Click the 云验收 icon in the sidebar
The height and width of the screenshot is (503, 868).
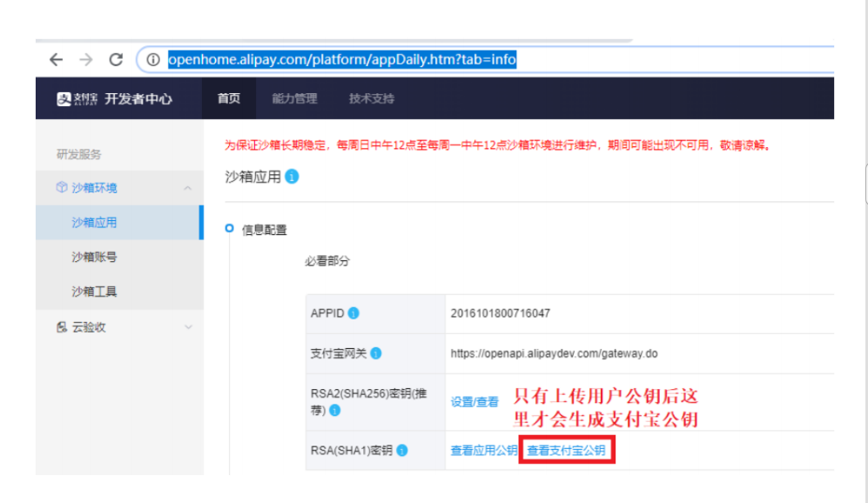(x=62, y=327)
